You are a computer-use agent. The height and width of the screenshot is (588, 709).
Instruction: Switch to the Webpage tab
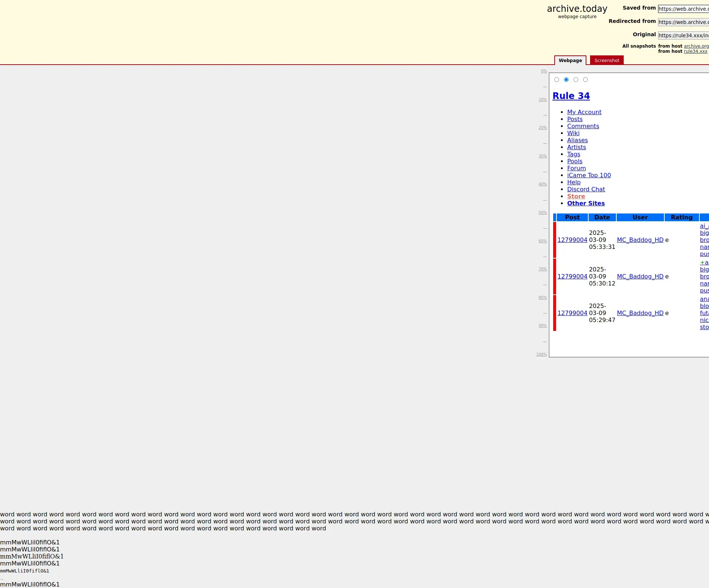(570, 61)
